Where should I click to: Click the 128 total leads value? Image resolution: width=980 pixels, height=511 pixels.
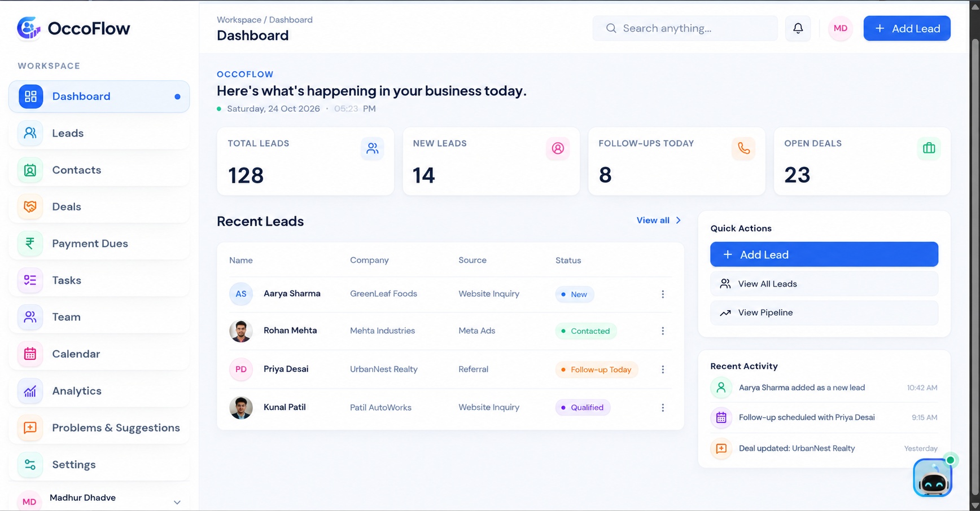coord(246,175)
